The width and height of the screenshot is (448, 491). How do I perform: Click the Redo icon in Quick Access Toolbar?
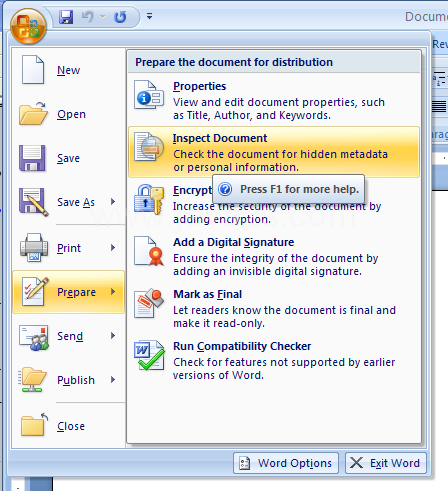point(120,17)
